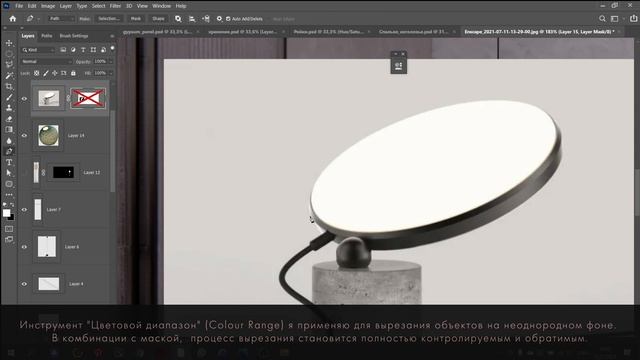Toggle Auto Add/Delete checkbox
The image size is (640, 360).
(x=228, y=19)
